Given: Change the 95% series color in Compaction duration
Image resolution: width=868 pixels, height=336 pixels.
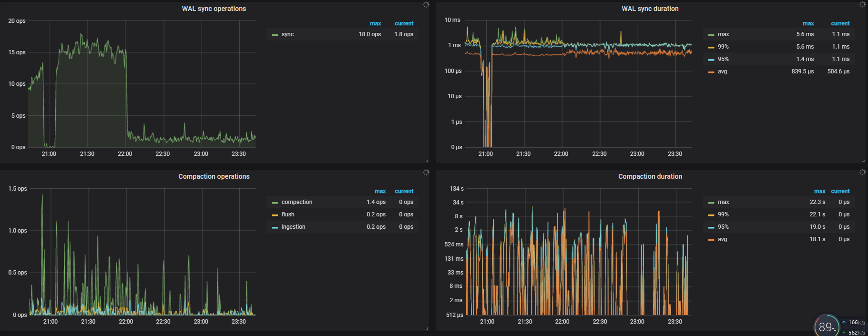Looking at the screenshot, I should (711, 227).
